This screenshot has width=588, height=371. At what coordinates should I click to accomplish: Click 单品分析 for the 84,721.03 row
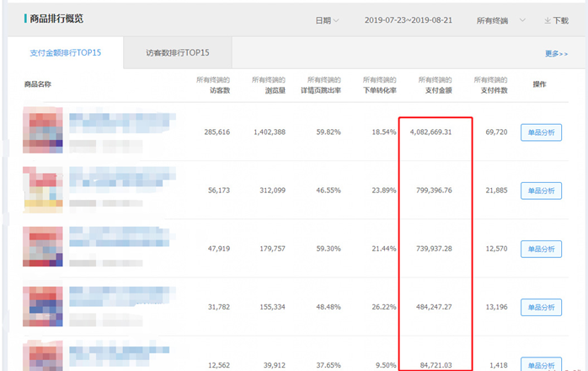(541, 364)
